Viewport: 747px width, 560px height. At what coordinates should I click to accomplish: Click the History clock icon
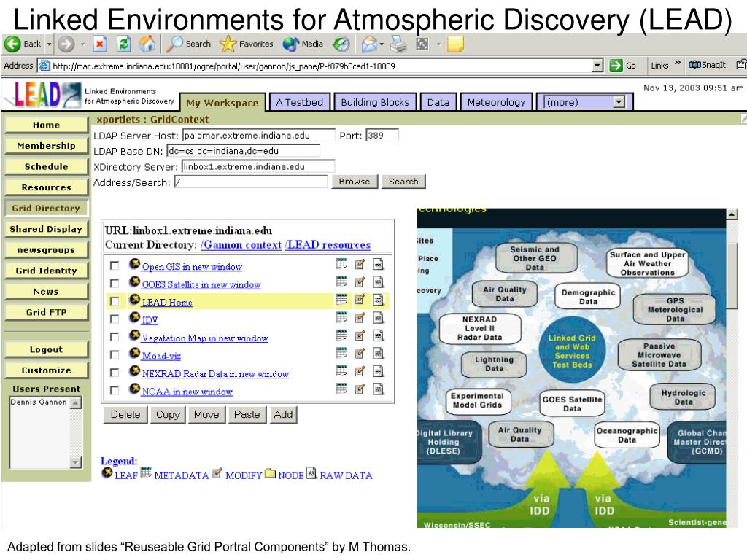(x=341, y=44)
